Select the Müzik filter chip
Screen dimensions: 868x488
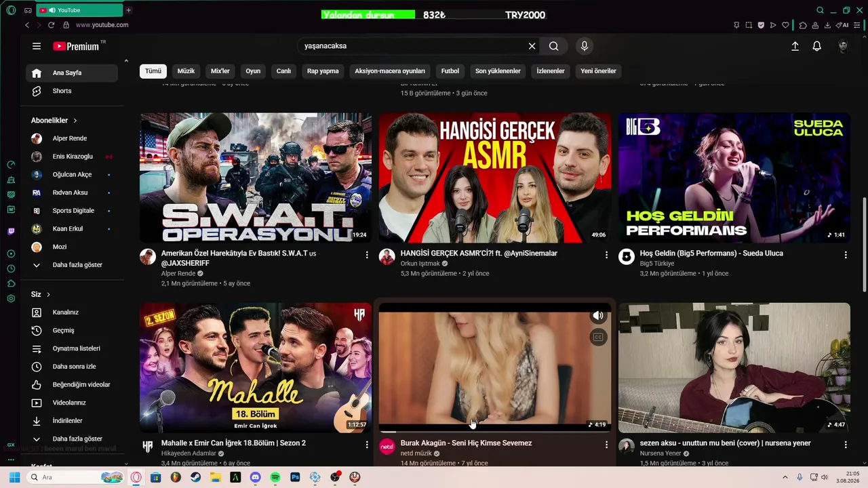coord(186,71)
